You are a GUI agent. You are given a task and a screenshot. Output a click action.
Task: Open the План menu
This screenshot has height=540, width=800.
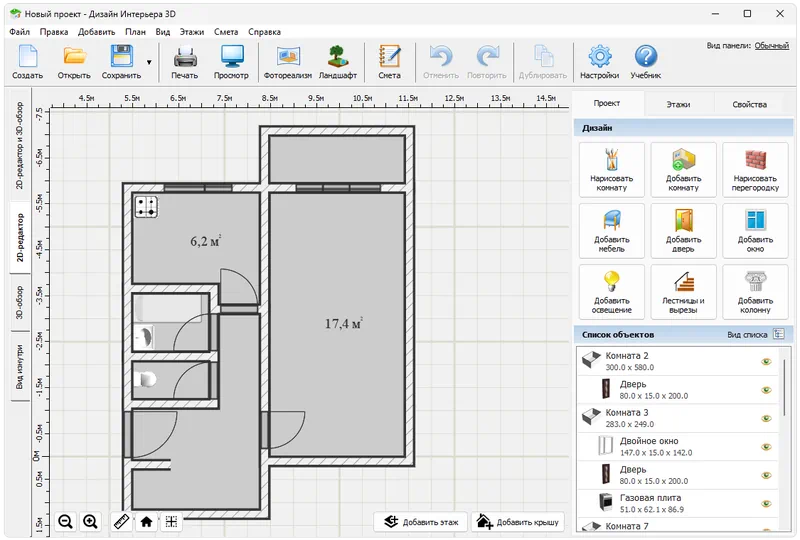pyautogui.click(x=135, y=32)
